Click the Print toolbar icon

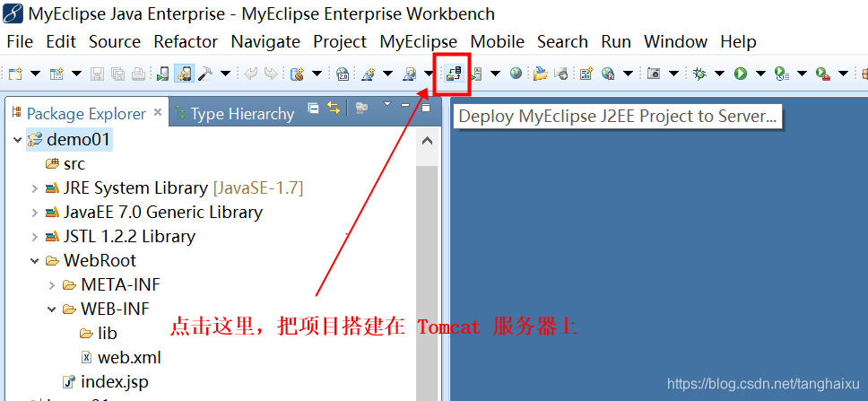[x=138, y=73]
